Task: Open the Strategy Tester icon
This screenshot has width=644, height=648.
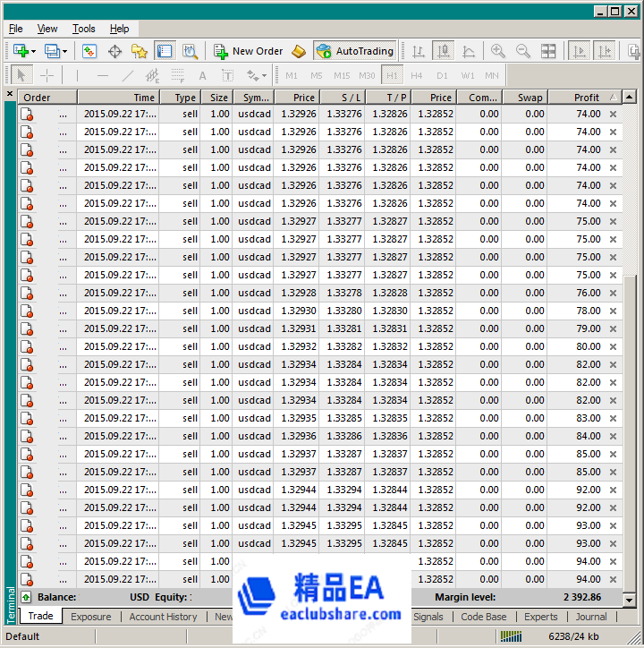Action: (x=190, y=51)
